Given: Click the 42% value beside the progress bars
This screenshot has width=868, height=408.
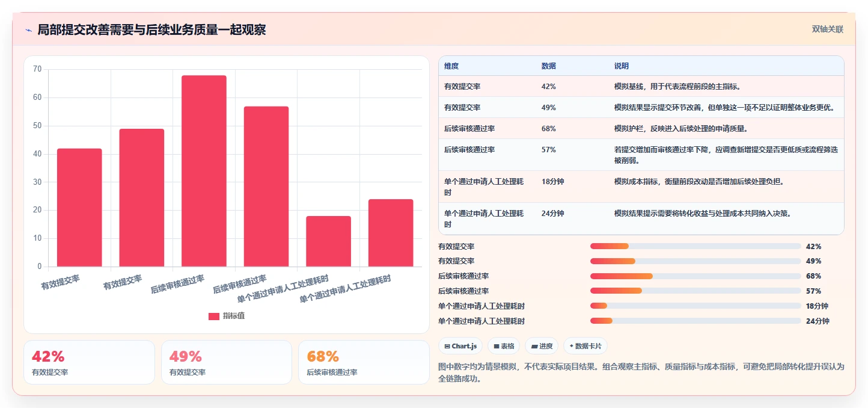Looking at the screenshot, I should point(813,247).
